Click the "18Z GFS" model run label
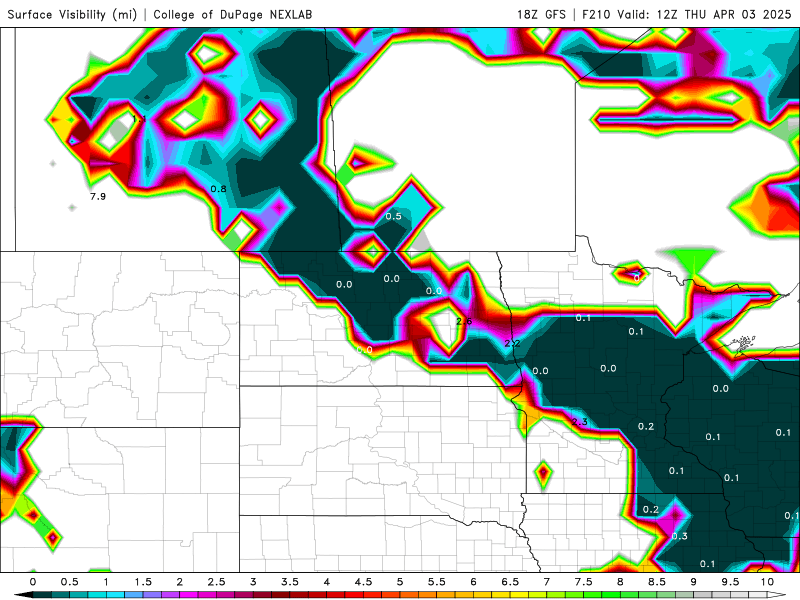Viewport: 800px width, 600px height. tap(541, 14)
